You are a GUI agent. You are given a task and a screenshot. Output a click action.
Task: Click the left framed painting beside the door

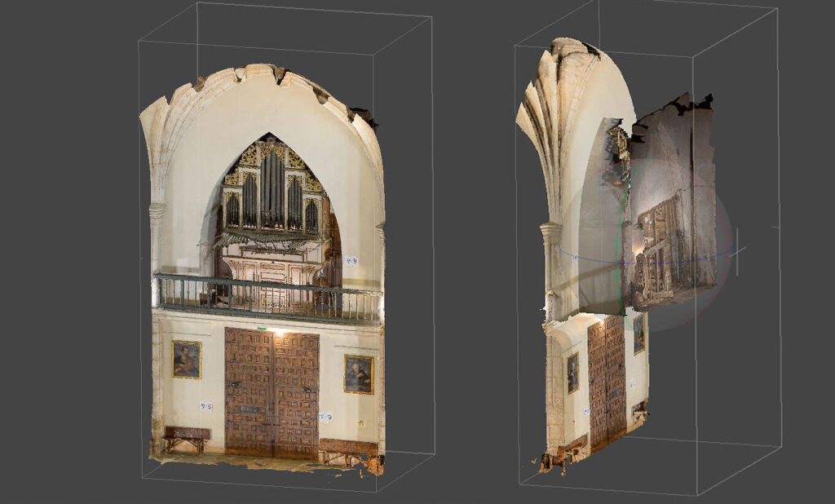[x=186, y=360]
